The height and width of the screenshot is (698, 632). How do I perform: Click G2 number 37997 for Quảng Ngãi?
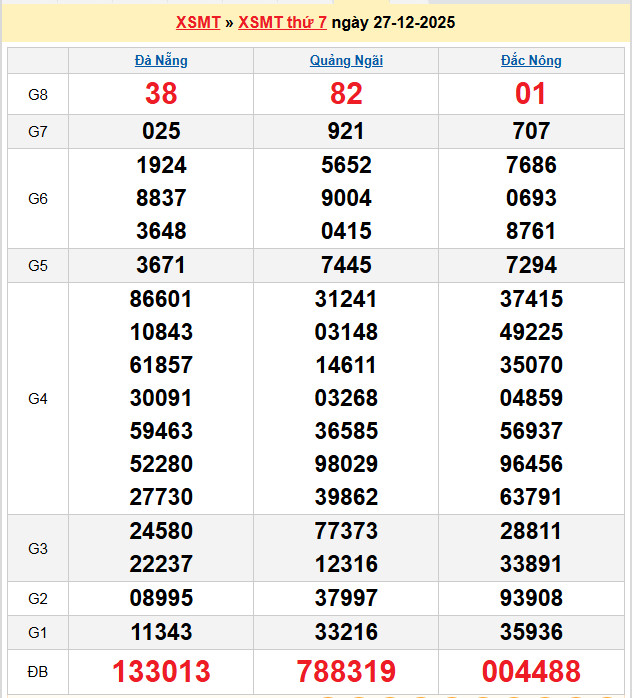[x=346, y=598]
